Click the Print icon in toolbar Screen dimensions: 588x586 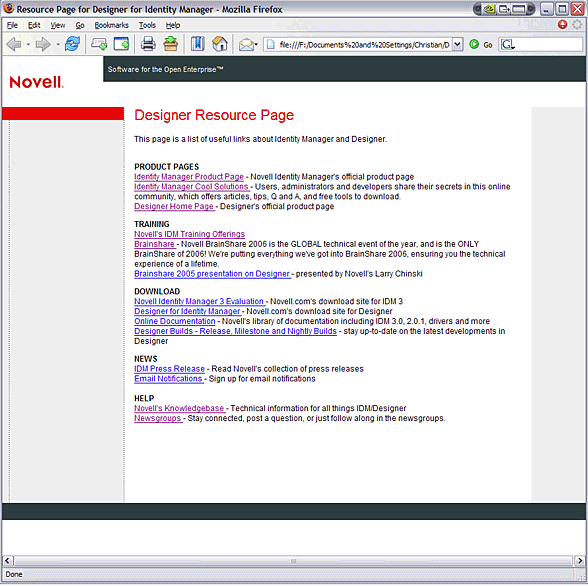click(x=148, y=44)
